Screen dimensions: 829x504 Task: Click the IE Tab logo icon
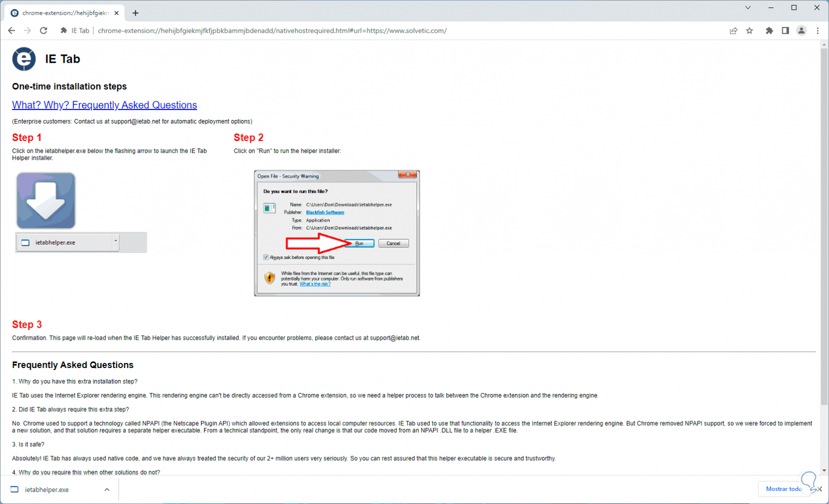coord(24,59)
